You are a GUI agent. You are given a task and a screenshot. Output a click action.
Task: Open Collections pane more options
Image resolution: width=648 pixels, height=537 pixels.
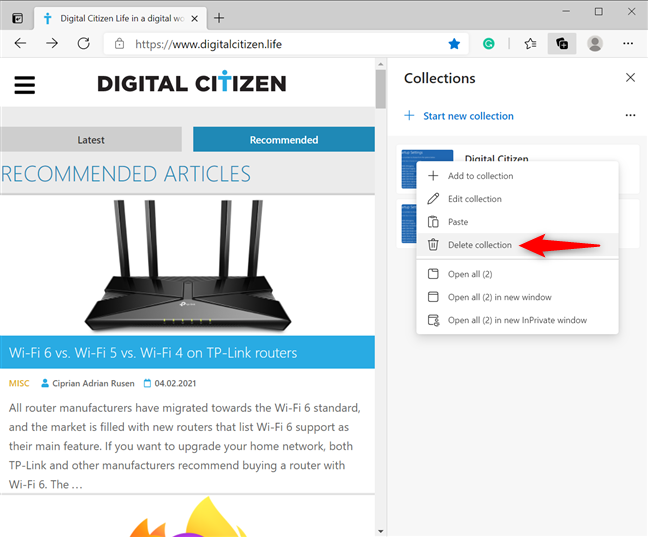click(x=630, y=115)
